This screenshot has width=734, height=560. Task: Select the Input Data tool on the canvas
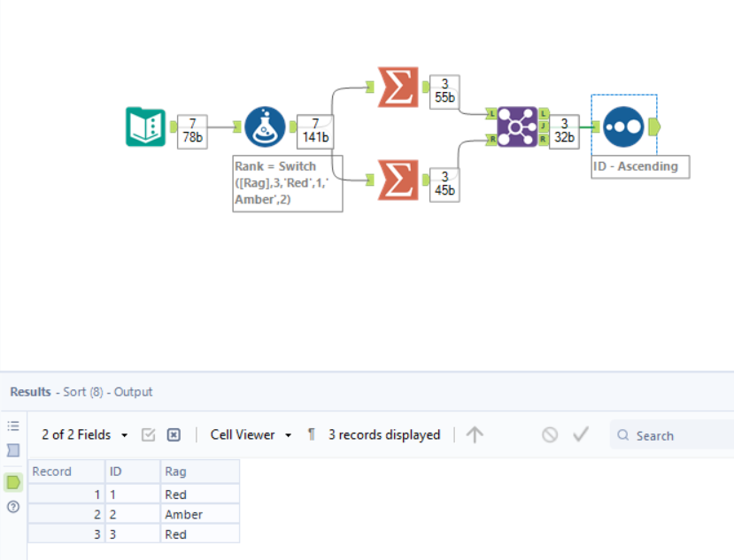coord(144,127)
